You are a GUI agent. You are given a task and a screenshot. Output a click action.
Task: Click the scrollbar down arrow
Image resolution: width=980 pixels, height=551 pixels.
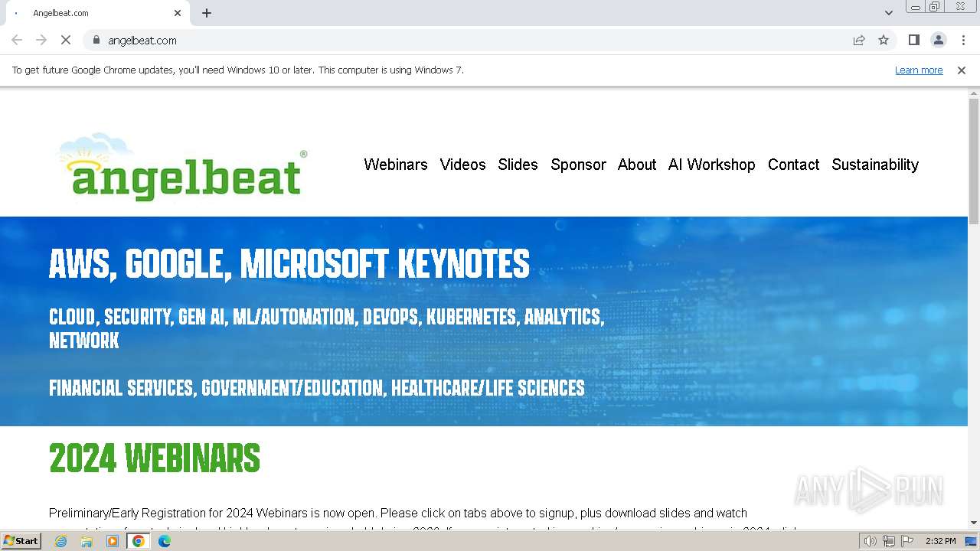[x=974, y=523]
